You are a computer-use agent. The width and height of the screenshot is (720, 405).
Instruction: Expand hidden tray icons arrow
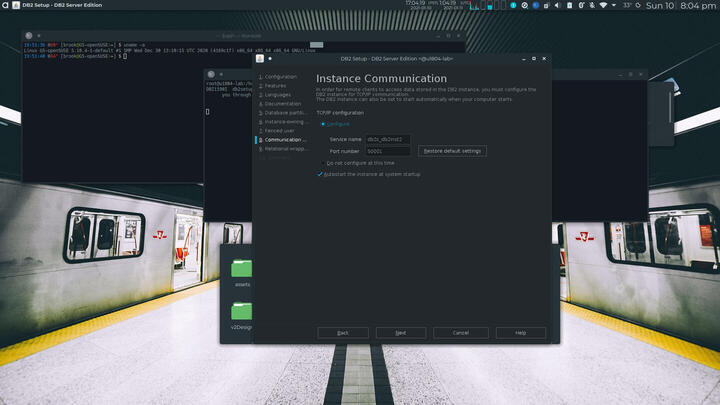coord(613,6)
